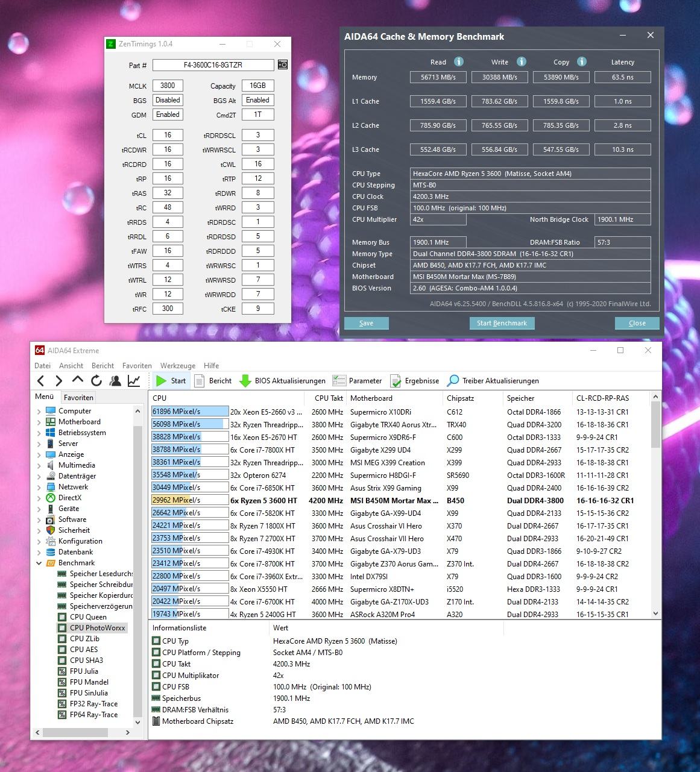Expand the Betriebssystem tree node

[x=39, y=433]
